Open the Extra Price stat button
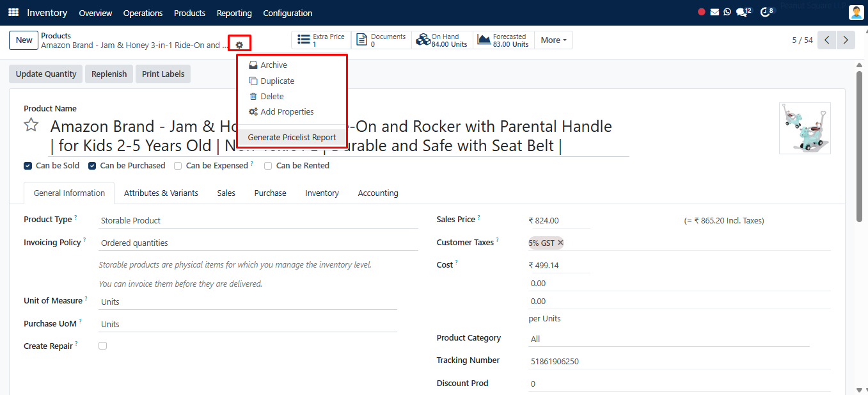 (321, 40)
